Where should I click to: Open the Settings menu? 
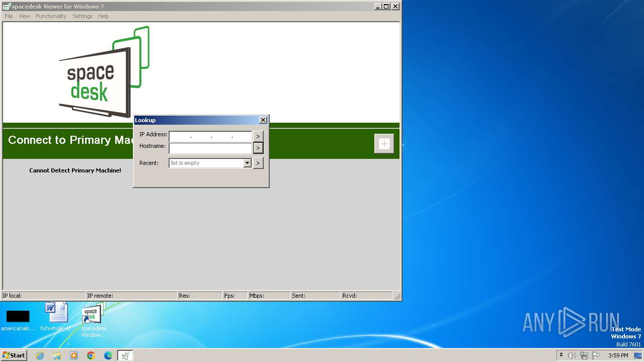pyautogui.click(x=82, y=16)
